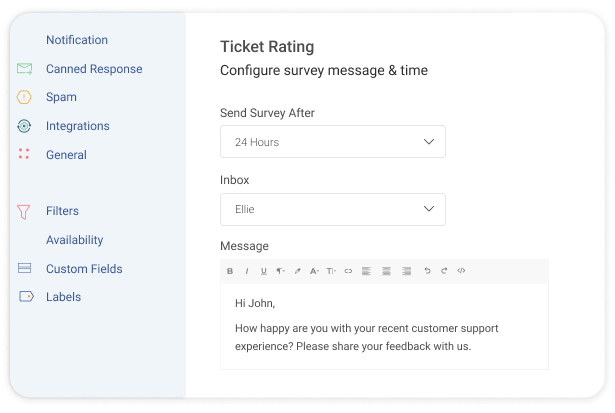Open Availability settings
This screenshot has height=413, width=615.
click(74, 240)
